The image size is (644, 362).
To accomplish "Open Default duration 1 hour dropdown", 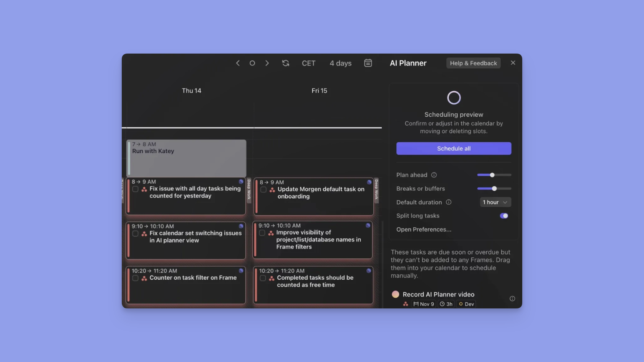I will (495, 202).
